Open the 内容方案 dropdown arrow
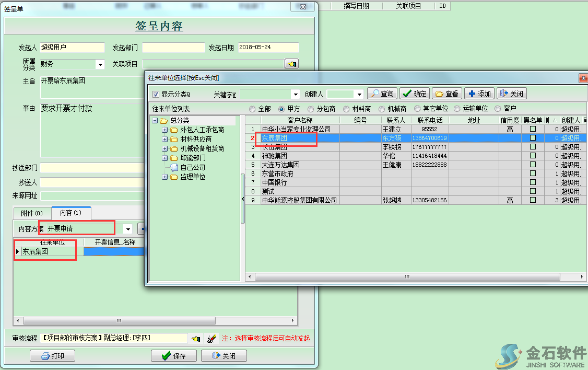This screenshot has height=370, width=588. tap(127, 228)
